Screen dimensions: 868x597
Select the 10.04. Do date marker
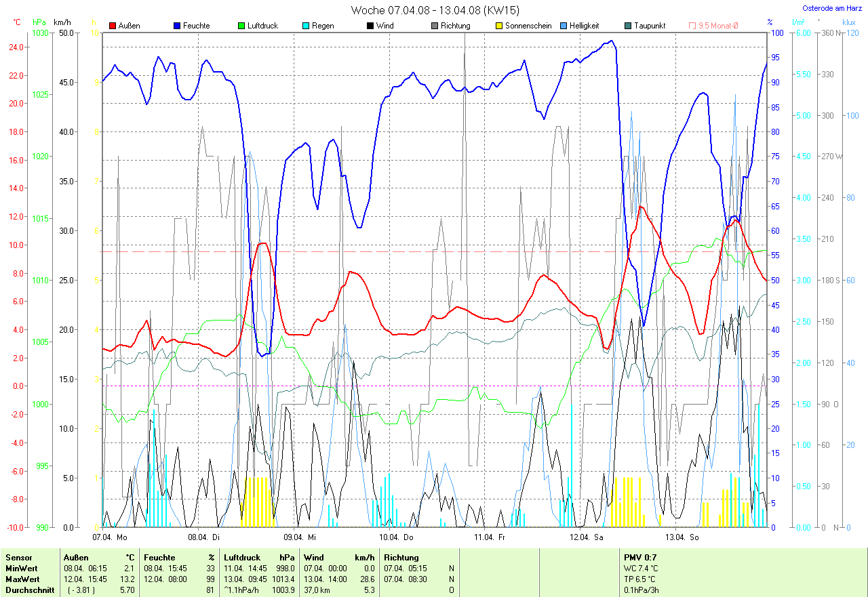click(x=396, y=537)
